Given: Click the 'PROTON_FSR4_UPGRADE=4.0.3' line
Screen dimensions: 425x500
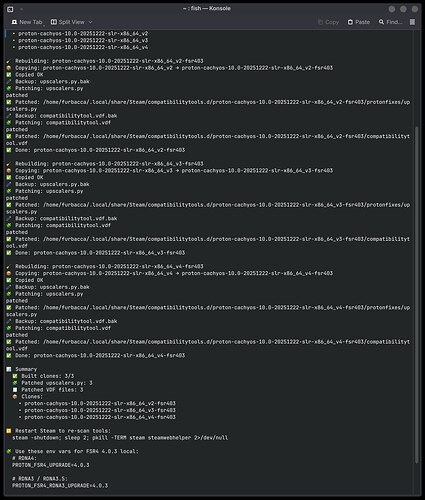Looking at the screenshot, I should (x=51, y=465).
